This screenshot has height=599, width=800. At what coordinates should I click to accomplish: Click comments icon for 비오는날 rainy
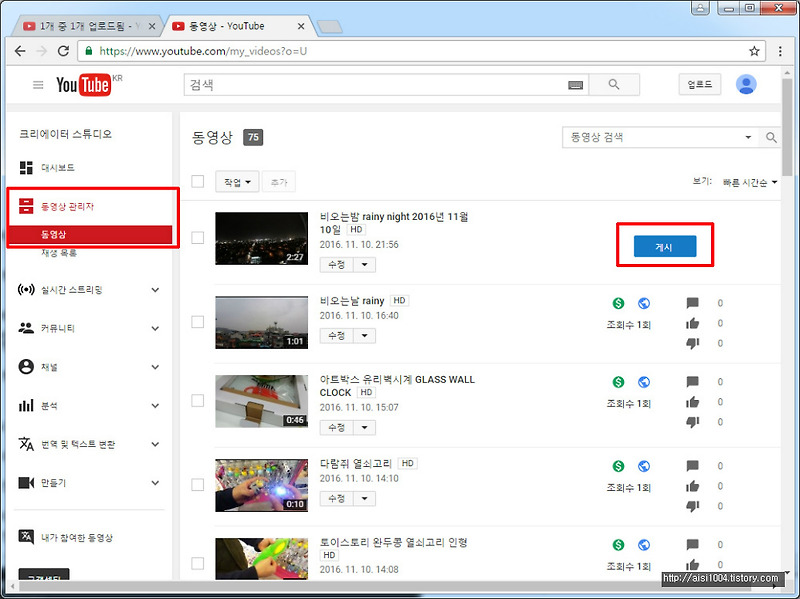point(692,303)
